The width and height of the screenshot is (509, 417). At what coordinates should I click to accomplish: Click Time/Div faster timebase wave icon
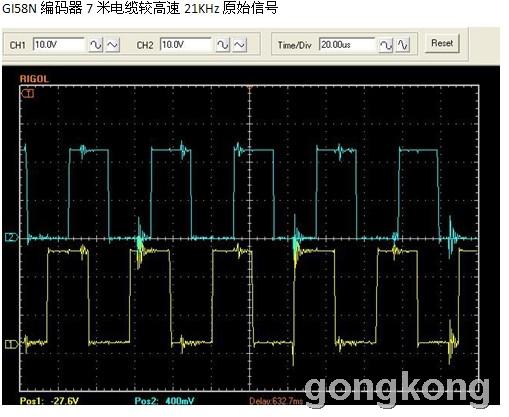click(x=403, y=45)
